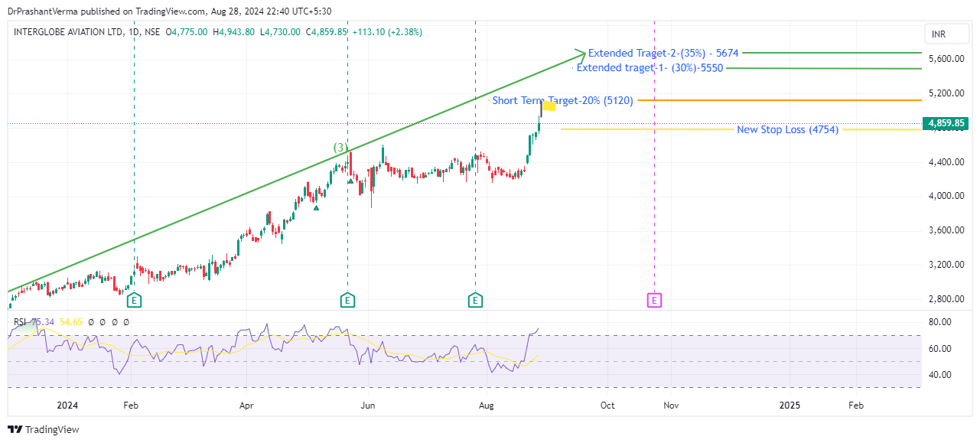Click the Oct label on the time axis
Viewport: 980px width, 443px height.
[607, 404]
